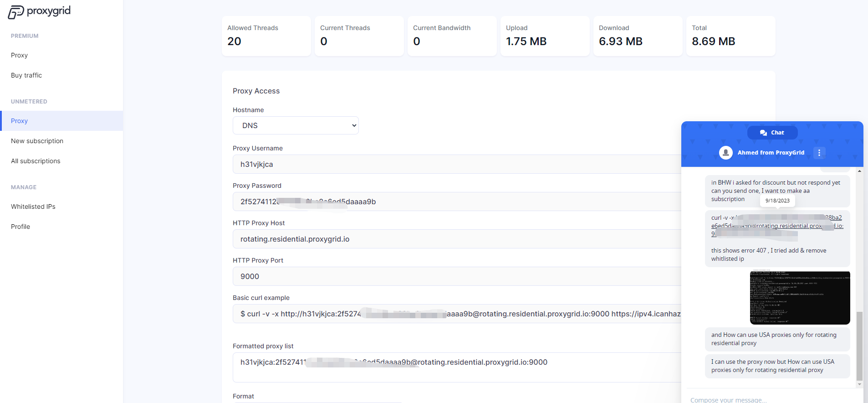Click "Ahmed from ProxyGrid" name in chat

point(771,153)
